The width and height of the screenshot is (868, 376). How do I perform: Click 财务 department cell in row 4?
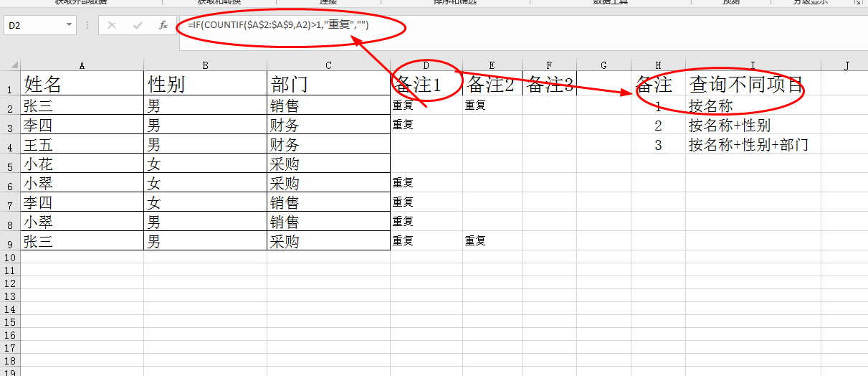[x=328, y=144]
